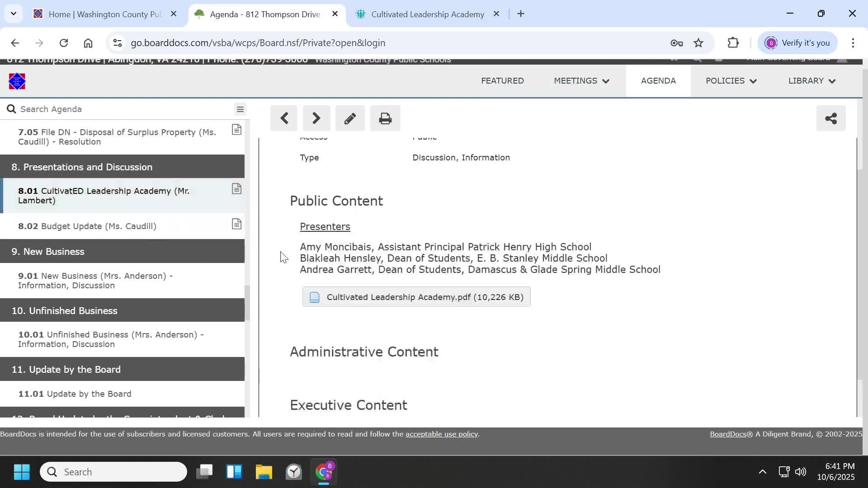
Task: Print the agenda item
Action: (385, 119)
